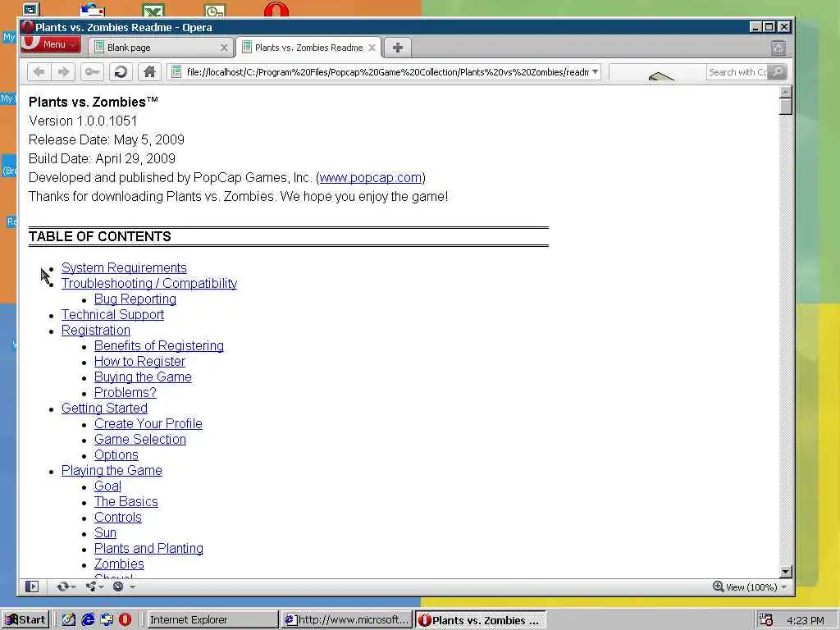
Task: Click the password wand key icon
Action: tap(92, 72)
